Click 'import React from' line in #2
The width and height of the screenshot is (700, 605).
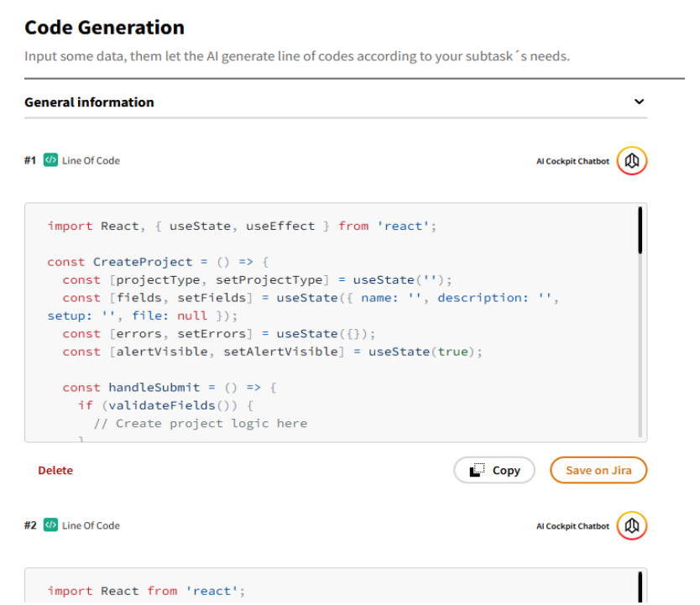146,592
